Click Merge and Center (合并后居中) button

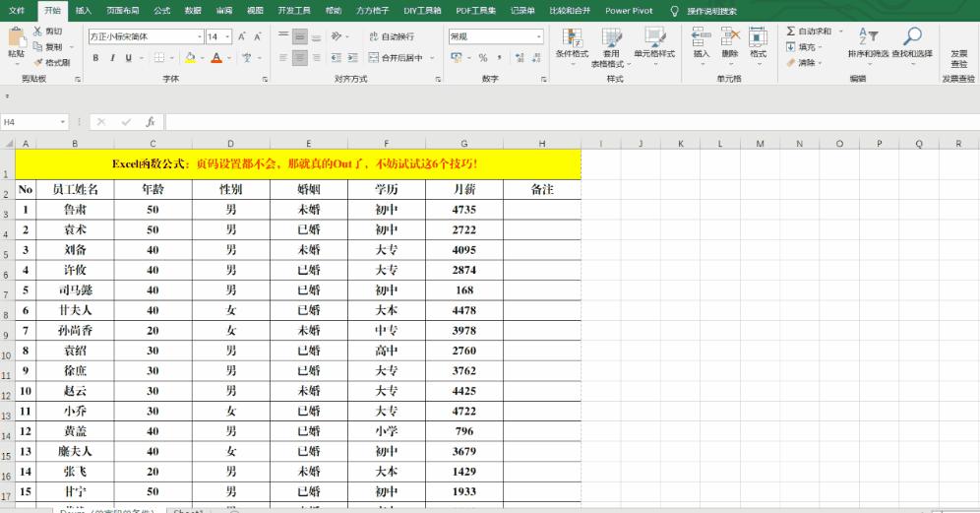(397, 58)
